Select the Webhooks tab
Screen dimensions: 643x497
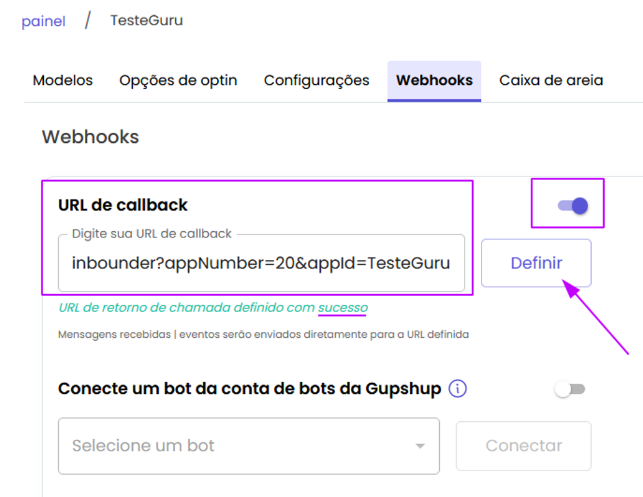pos(434,80)
